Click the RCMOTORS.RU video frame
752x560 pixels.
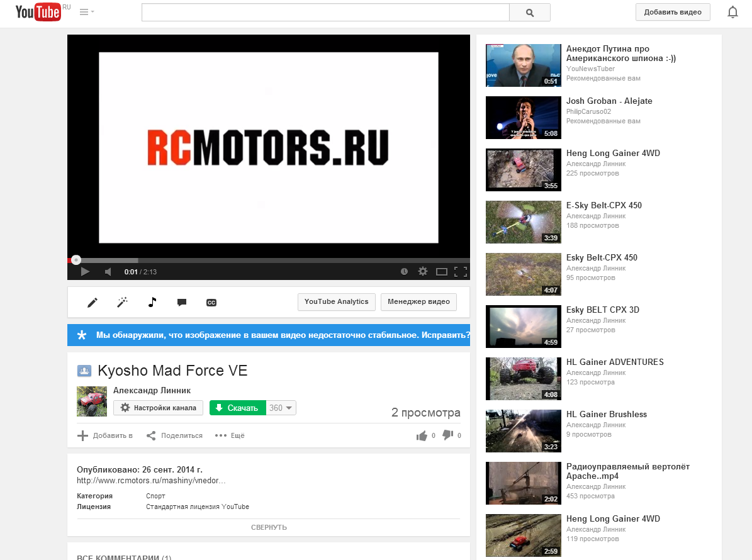pos(269,148)
